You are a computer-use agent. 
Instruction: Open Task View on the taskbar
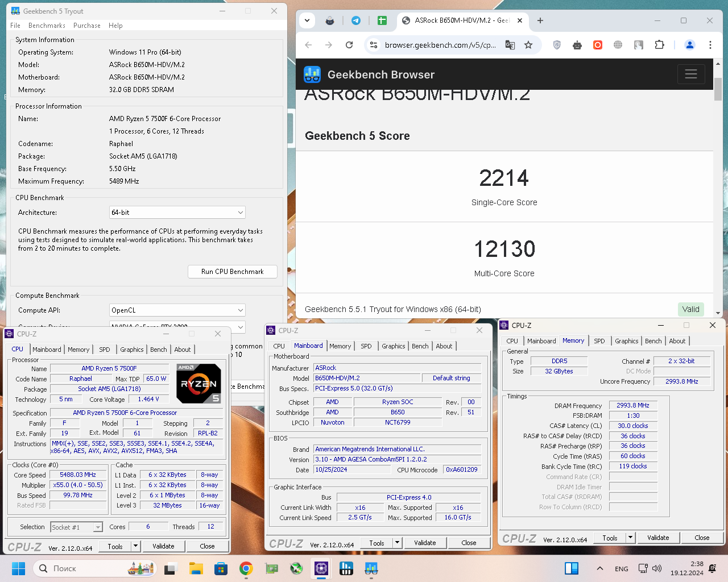171,568
